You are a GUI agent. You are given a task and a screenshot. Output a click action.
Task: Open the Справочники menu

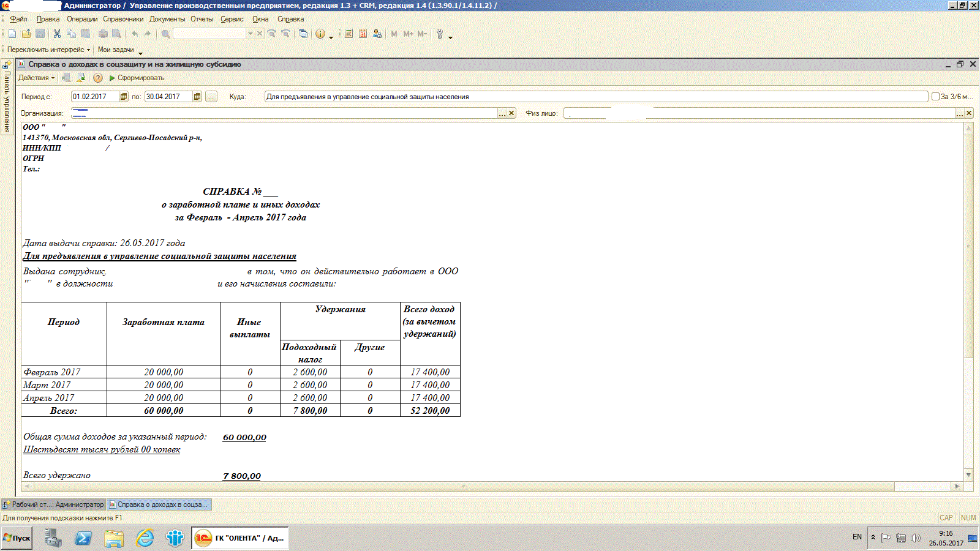(123, 19)
